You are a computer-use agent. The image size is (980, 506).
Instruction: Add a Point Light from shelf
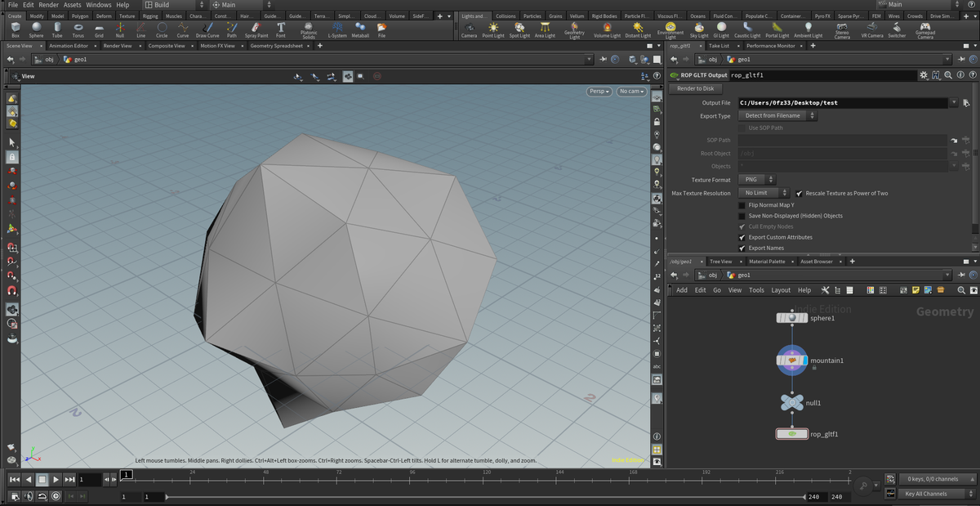pos(493,30)
